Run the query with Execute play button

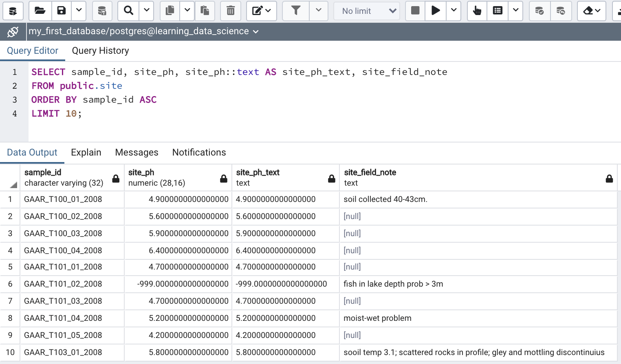436,11
